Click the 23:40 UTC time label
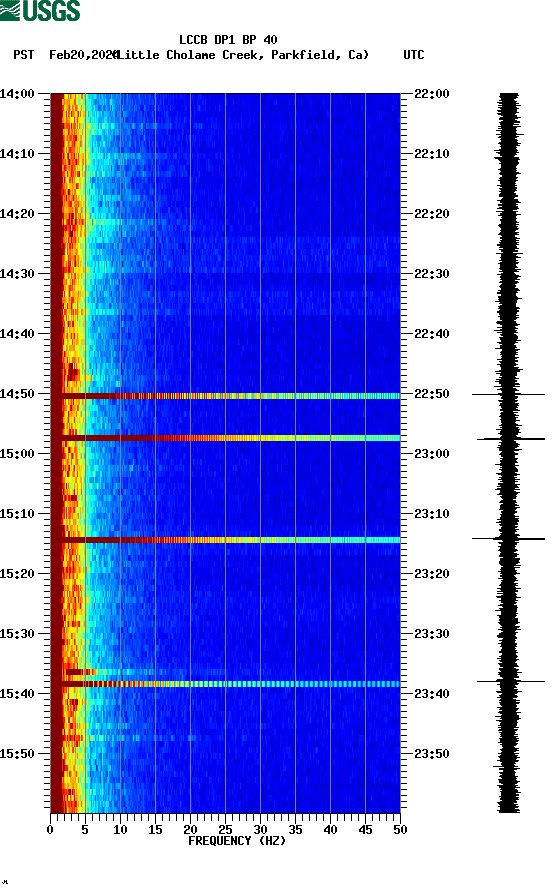The image size is (552, 893). [432, 694]
